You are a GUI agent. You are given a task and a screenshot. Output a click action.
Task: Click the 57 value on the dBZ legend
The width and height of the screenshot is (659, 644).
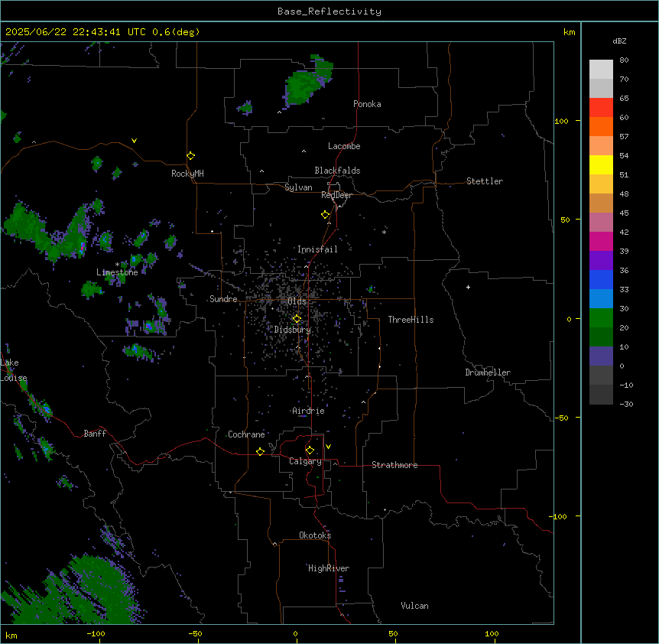(x=624, y=137)
